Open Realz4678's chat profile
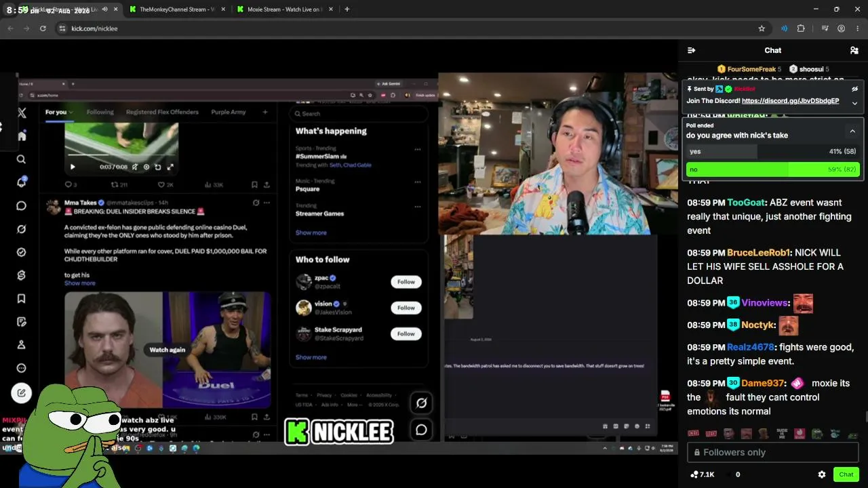This screenshot has width=868, height=488. tap(751, 347)
